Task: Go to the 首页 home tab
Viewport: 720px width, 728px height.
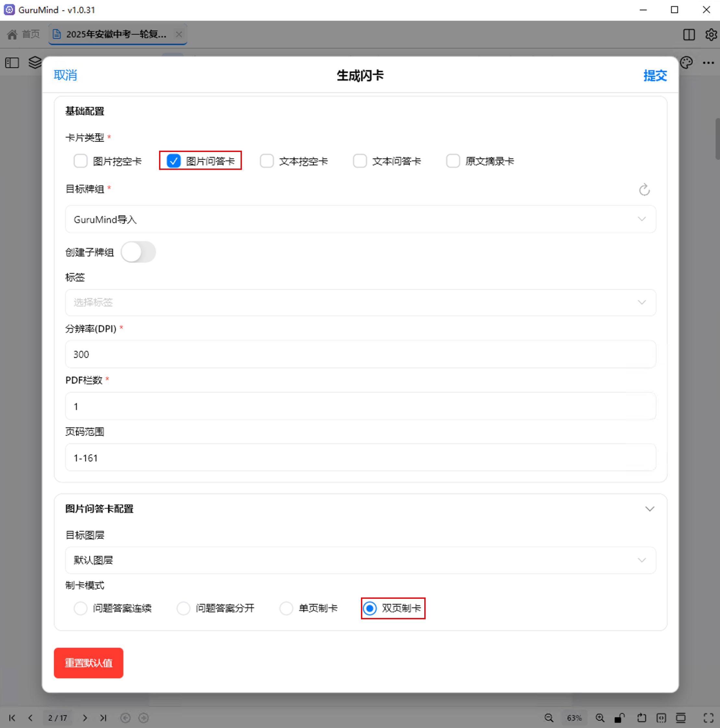Action: (23, 34)
